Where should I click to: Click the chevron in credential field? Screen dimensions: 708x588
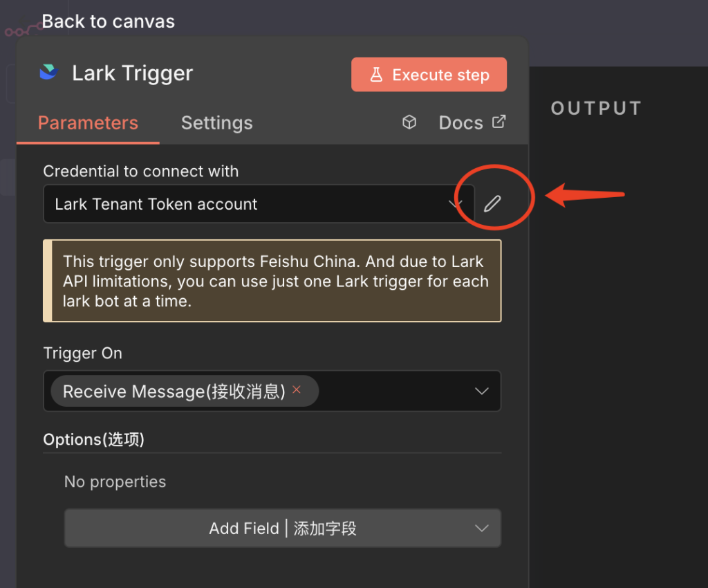[455, 204]
